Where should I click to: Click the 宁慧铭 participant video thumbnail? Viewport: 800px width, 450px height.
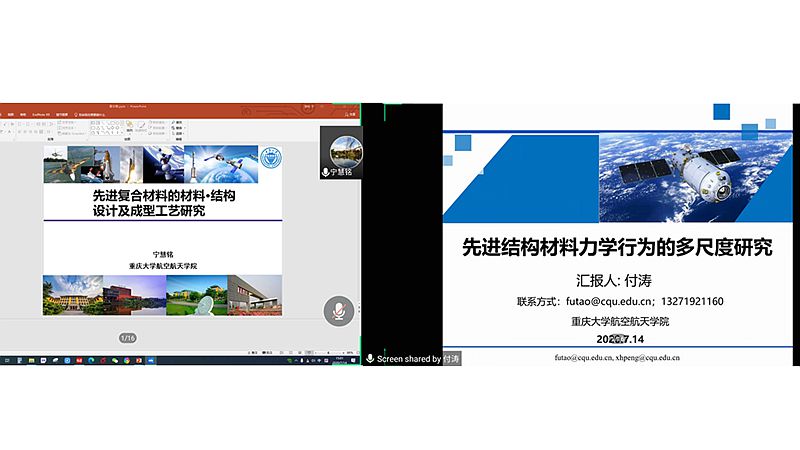coord(340,153)
